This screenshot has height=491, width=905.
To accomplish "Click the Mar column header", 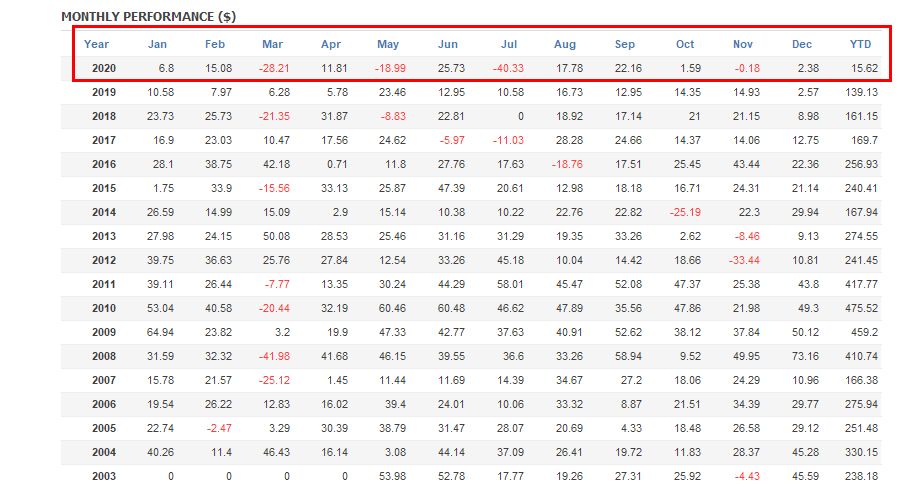I will (x=272, y=44).
